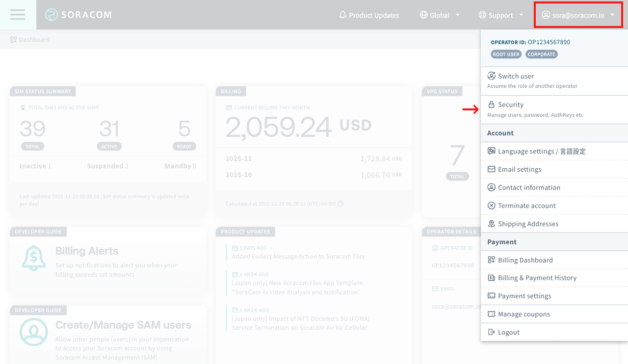Image resolution: width=628 pixels, height=364 pixels.
Task: Click the Shipping Addresses icon
Action: click(491, 224)
